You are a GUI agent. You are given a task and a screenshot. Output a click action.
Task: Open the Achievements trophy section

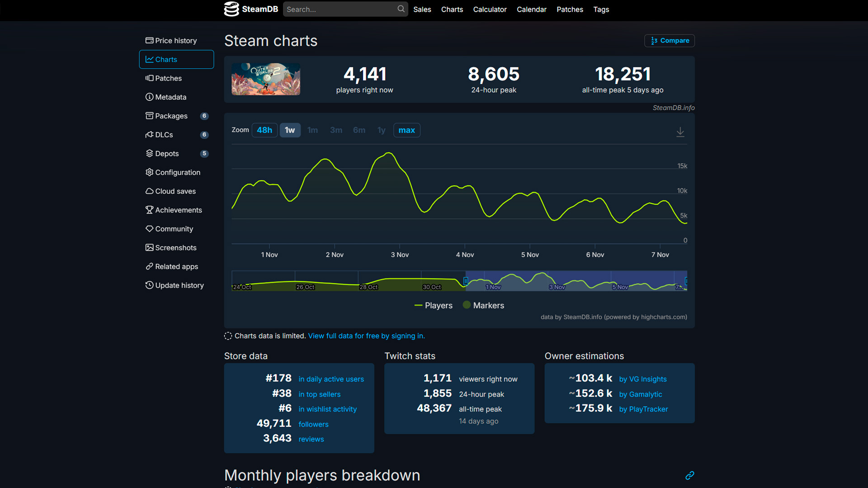tap(178, 210)
